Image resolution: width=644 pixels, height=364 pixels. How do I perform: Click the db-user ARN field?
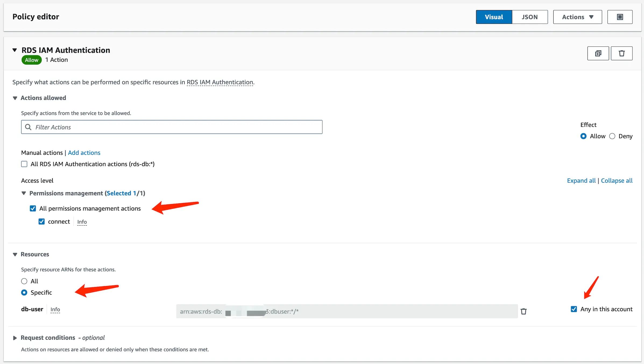[x=347, y=311]
